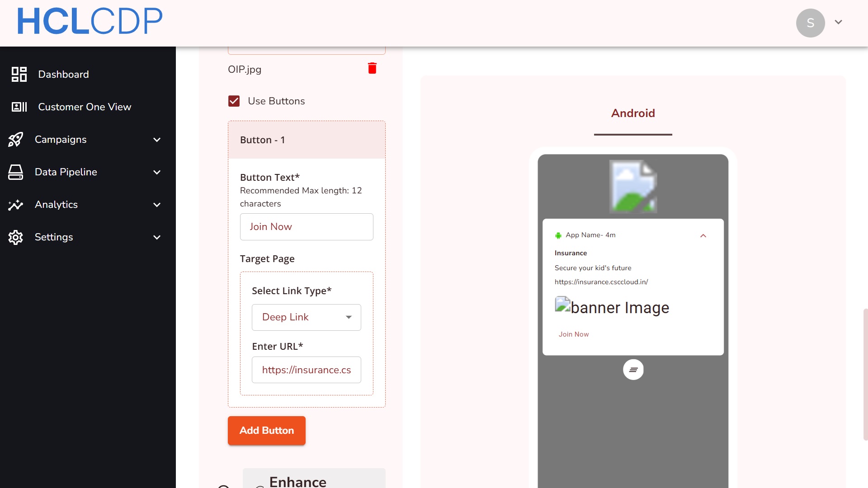This screenshot has width=868, height=488.
Task: Click the Analytics chart icon
Action: click(x=15, y=205)
